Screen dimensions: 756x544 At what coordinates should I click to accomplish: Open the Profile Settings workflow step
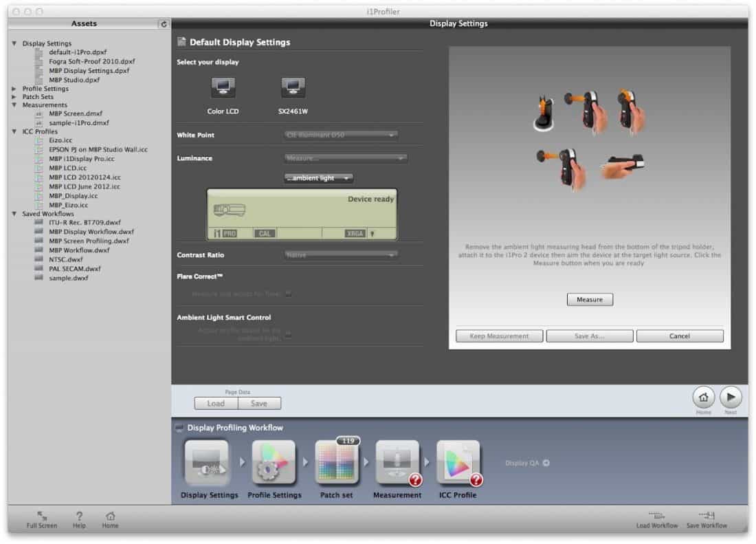tap(274, 464)
